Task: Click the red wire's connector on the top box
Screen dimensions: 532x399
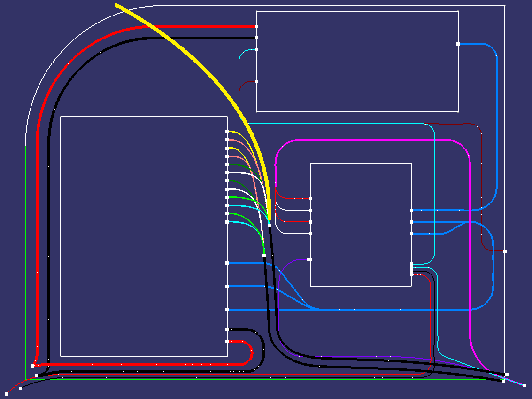Action: 256,26
